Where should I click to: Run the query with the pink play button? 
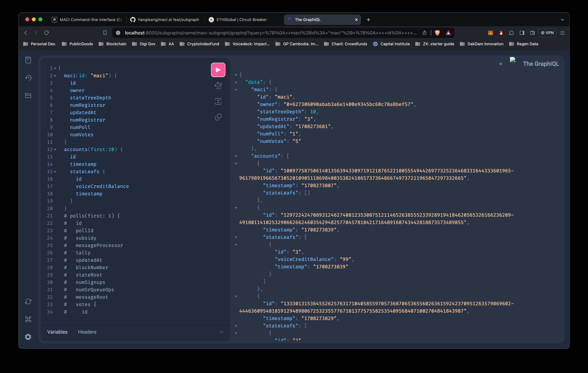click(218, 70)
